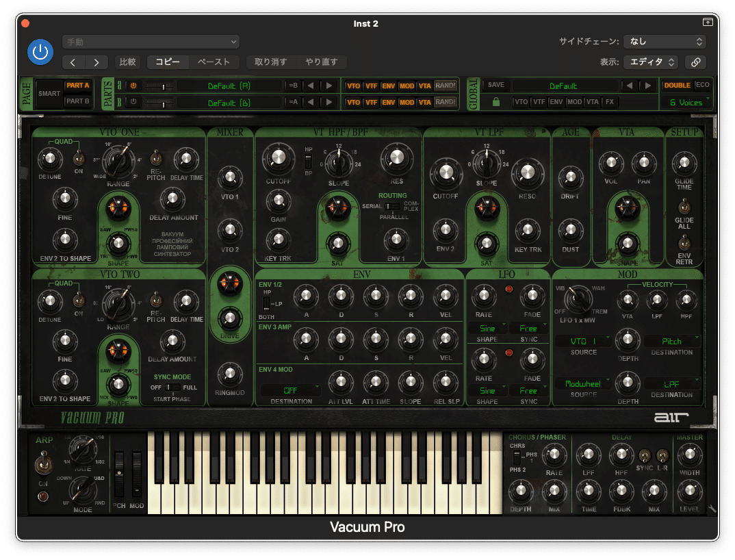735x560 pixels.
Task: Click the DOUBLE button
Action: click(678, 86)
